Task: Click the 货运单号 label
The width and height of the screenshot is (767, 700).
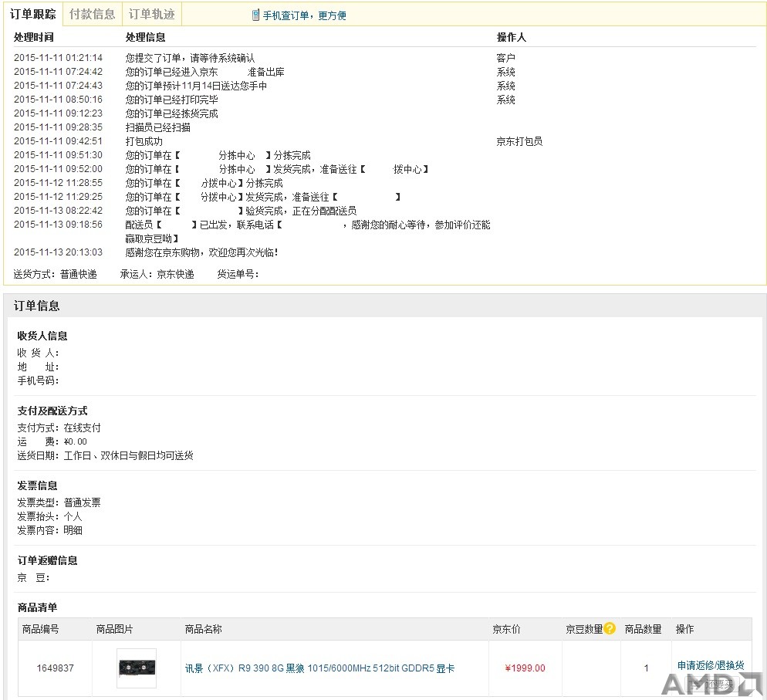Action: [x=238, y=275]
